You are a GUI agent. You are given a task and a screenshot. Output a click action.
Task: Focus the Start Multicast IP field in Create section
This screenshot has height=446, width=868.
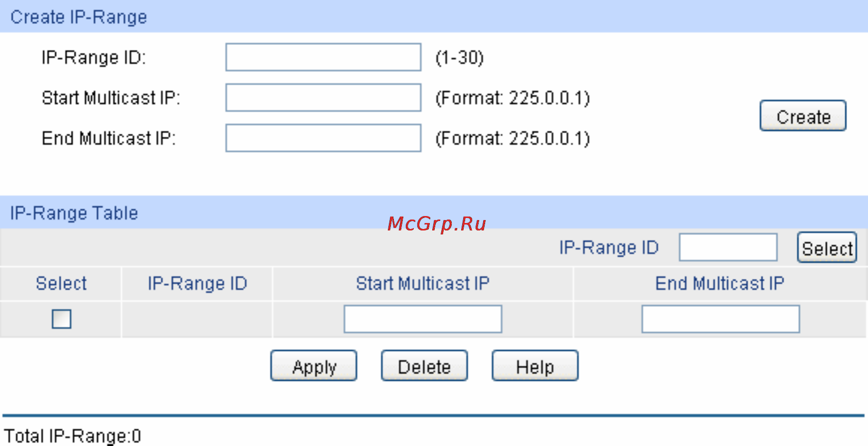click(x=323, y=98)
